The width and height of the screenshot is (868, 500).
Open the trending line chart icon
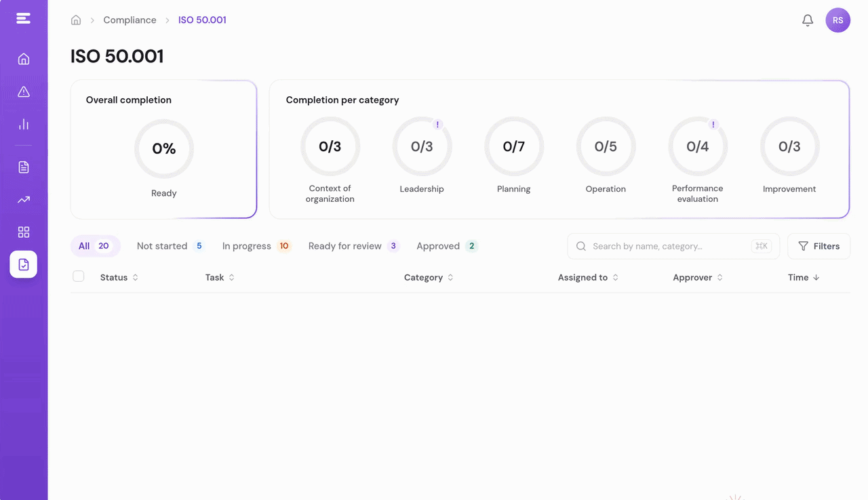[24, 200]
